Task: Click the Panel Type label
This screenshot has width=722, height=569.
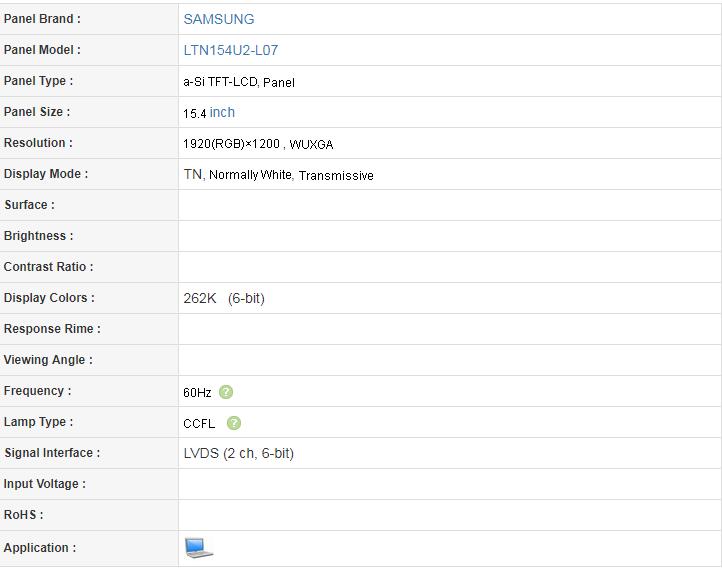Action: tap(38, 81)
